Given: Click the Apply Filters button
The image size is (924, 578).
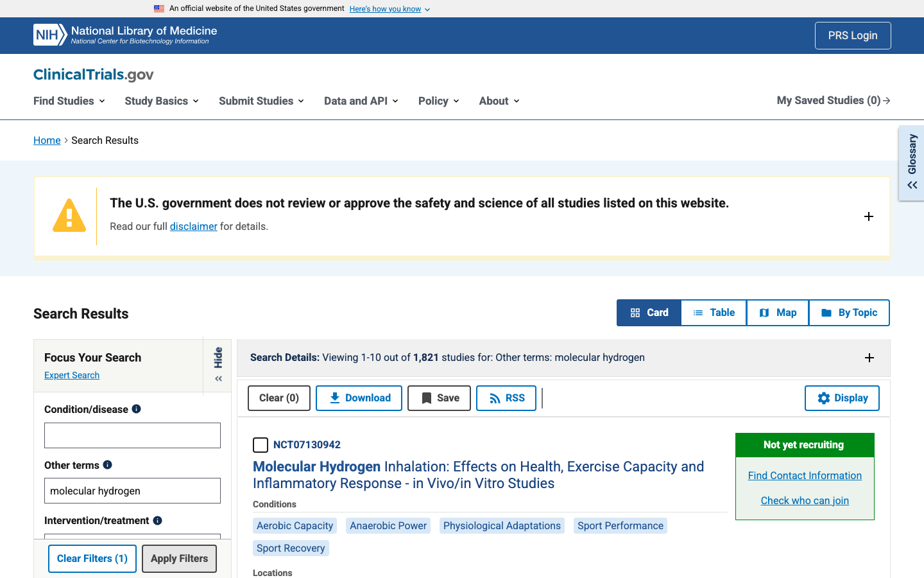Looking at the screenshot, I should pyautogui.click(x=180, y=559).
